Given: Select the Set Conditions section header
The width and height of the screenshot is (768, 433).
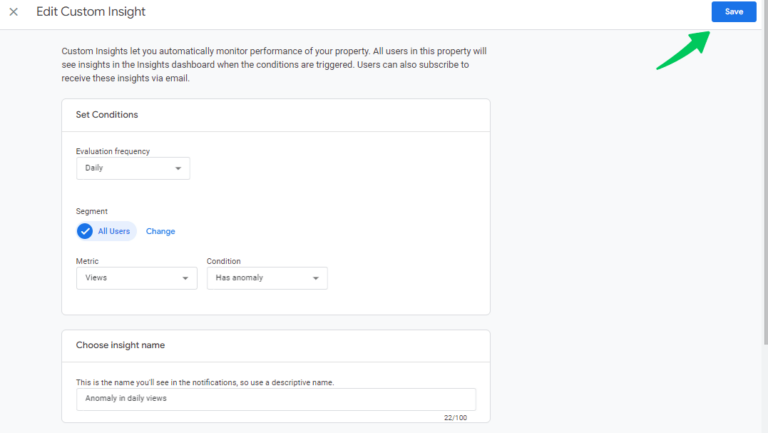Looking at the screenshot, I should 107,115.
